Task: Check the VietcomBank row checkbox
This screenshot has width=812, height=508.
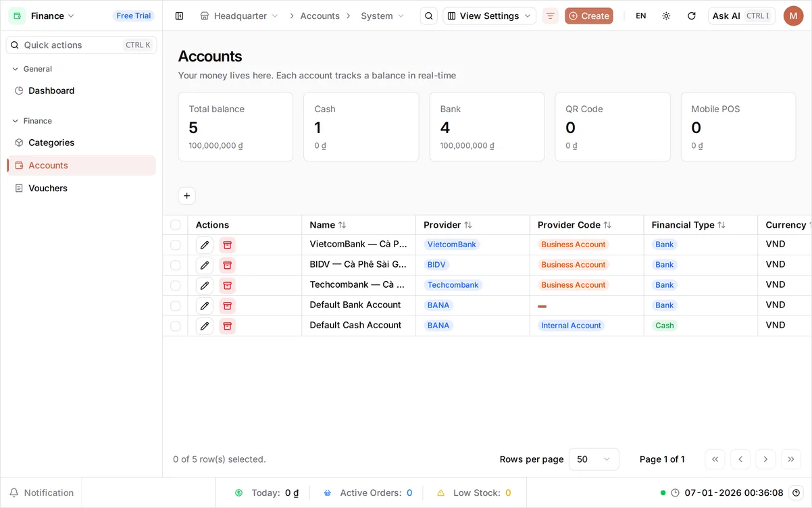Action: pyautogui.click(x=176, y=245)
